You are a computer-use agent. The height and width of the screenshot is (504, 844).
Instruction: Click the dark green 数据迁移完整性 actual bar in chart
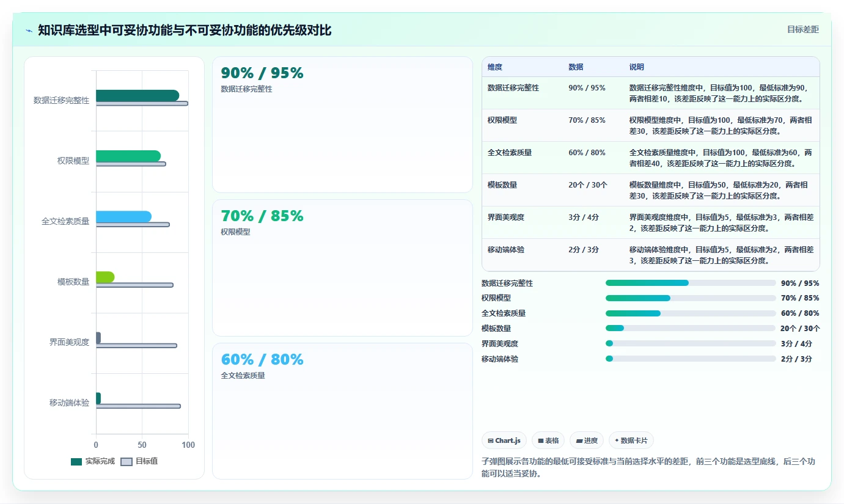coord(138,95)
